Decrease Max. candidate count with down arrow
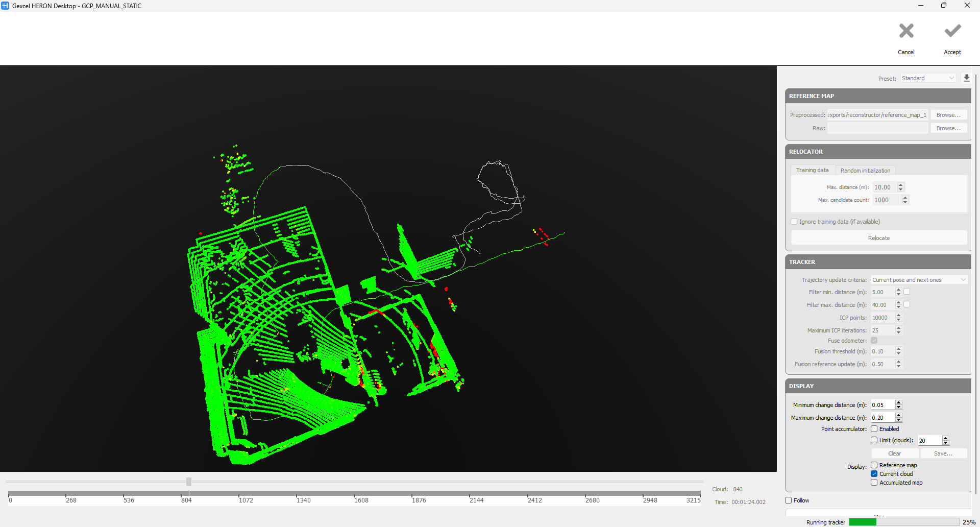The width and height of the screenshot is (980, 527). point(905,202)
